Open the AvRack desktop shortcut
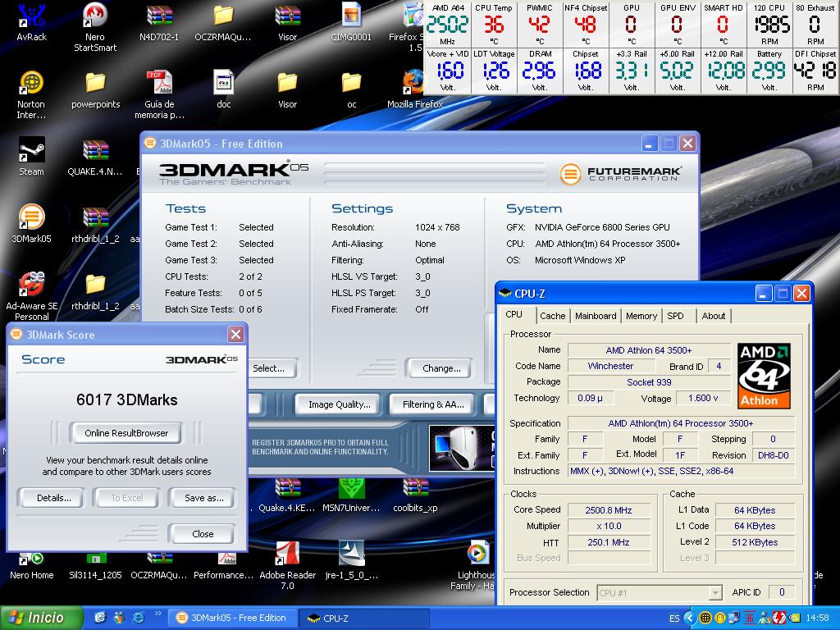Screen dimensions: 840x630 [x=31, y=21]
